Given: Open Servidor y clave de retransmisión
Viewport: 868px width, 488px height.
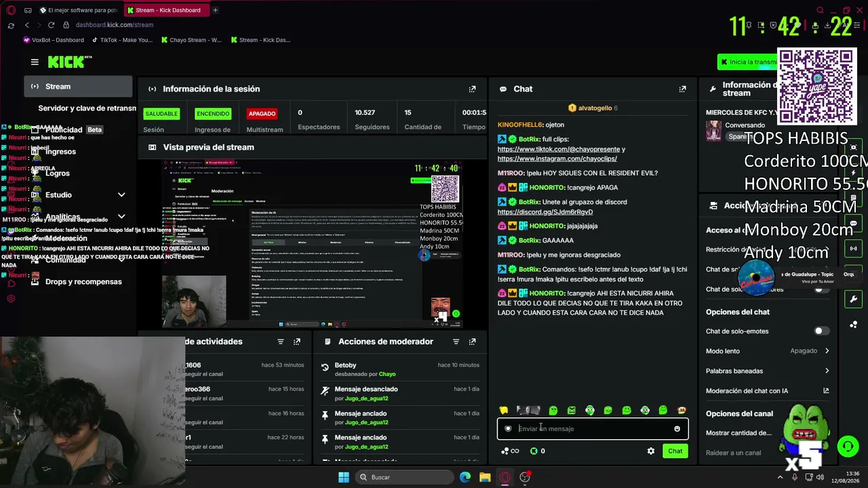Looking at the screenshot, I should pos(87,108).
